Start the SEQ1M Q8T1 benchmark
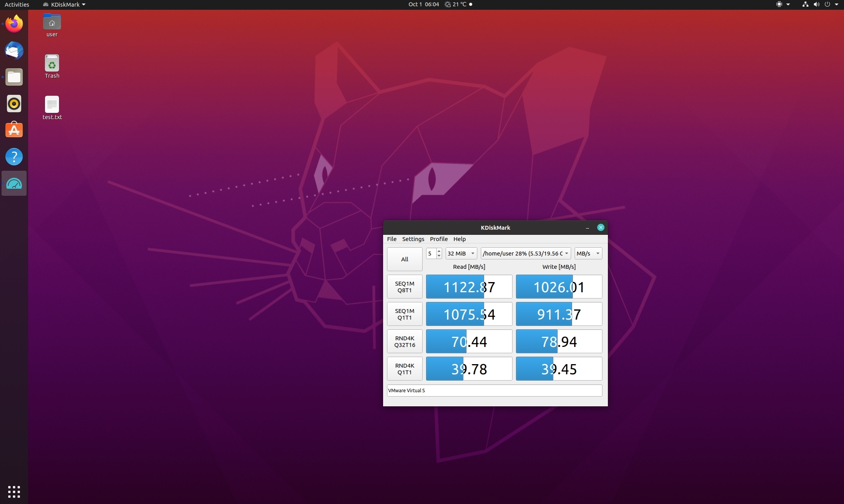 click(404, 286)
